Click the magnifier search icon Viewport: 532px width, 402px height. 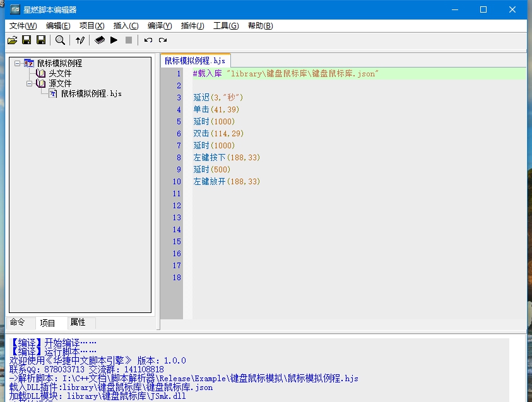coord(60,40)
